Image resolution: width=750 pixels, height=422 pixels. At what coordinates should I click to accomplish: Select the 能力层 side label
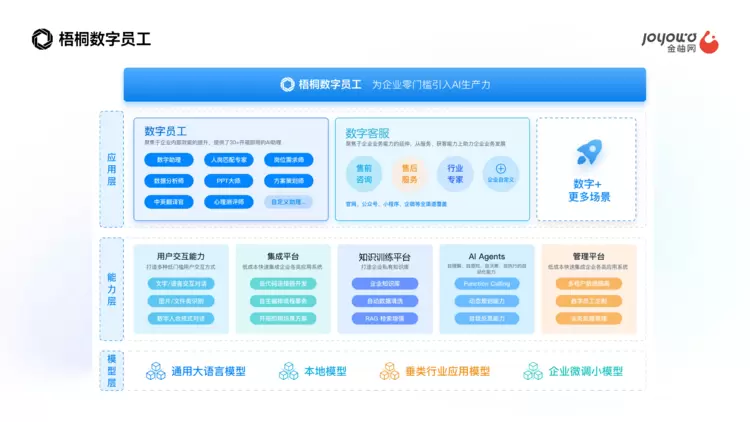(x=111, y=287)
